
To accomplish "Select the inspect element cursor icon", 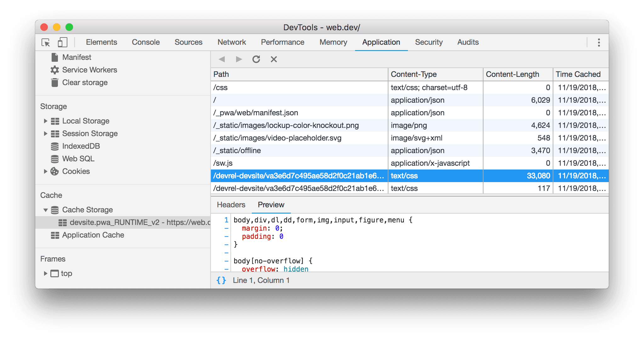I will pyautogui.click(x=46, y=42).
